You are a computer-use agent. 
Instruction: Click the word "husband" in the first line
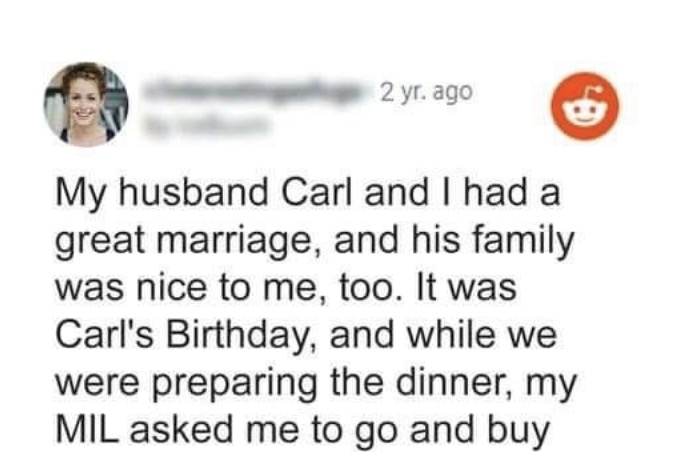tap(194, 193)
